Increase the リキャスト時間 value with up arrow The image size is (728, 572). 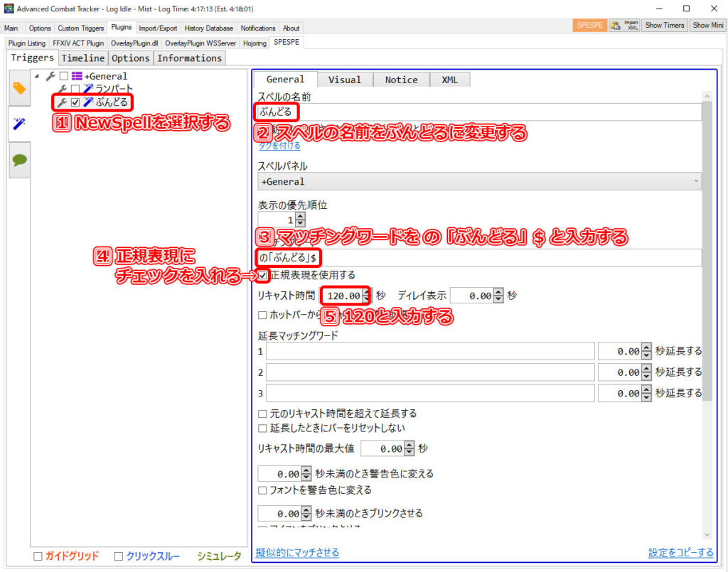click(366, 292)
